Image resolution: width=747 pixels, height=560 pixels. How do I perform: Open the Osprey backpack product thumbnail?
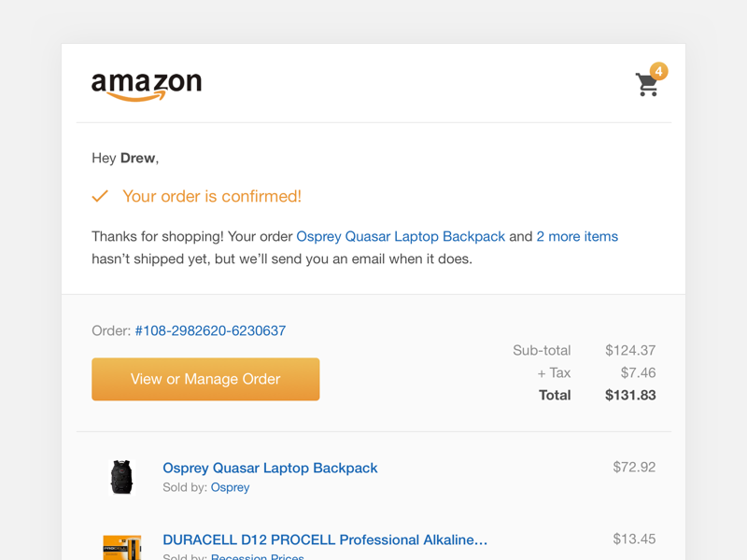tap(122, 476)
